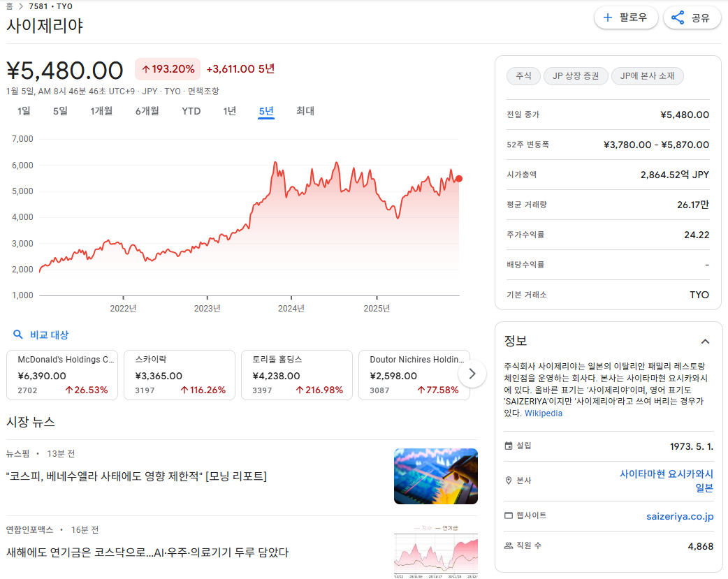Open news headline about 코스피 베네수엘라
The width and height of the screenshot is (728, 579).
(136, 476)
